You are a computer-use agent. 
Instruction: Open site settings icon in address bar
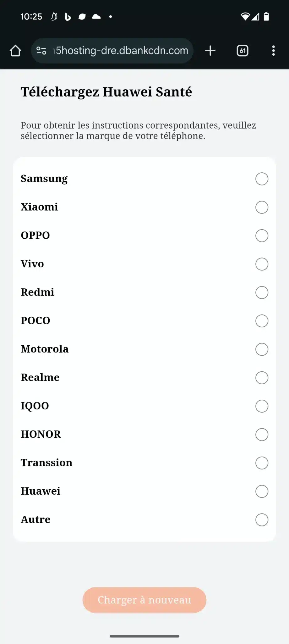coord(41,51)
